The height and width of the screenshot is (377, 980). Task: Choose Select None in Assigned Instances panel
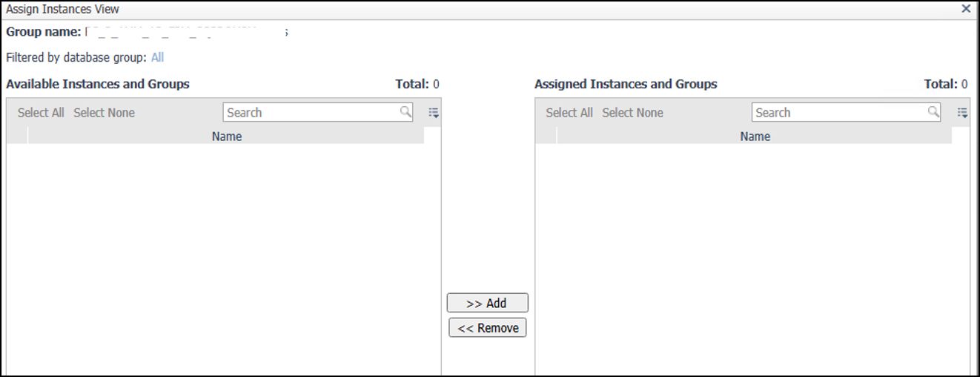click(632, 113)
